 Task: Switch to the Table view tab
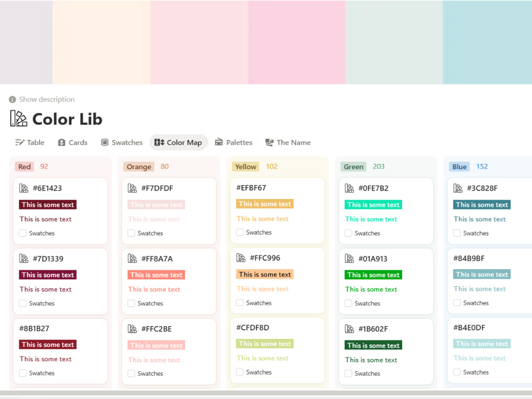click(x=30, y=143)
